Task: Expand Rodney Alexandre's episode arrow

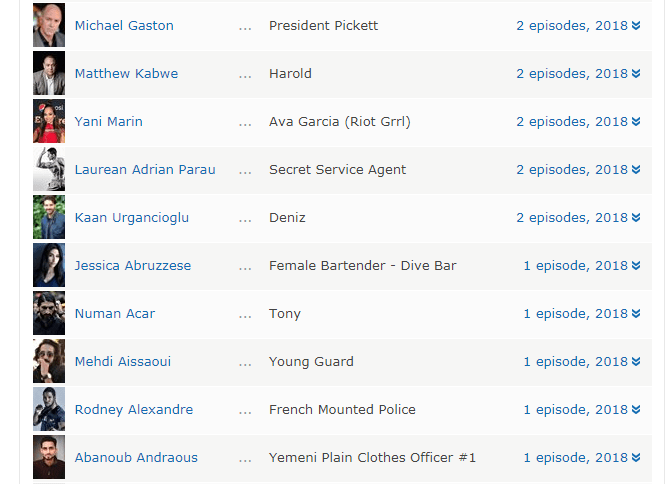Action: pyautogui.click(x=636, y=410)
